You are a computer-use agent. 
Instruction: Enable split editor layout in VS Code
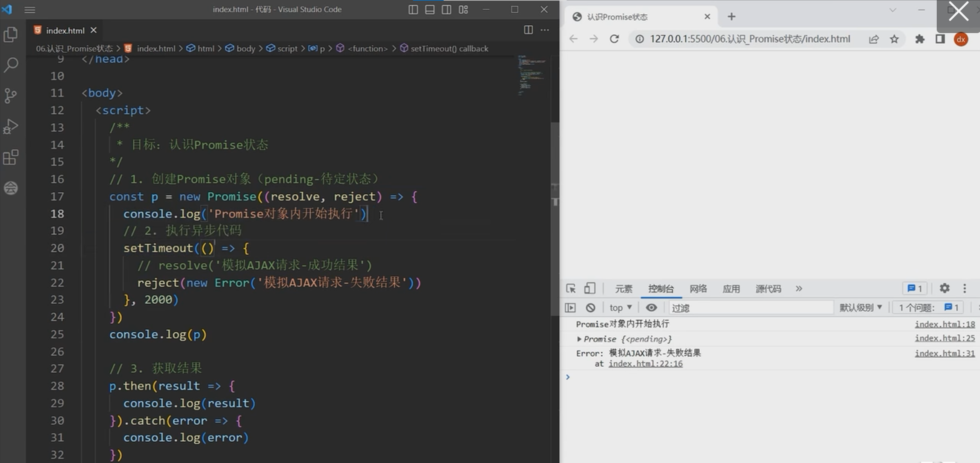tap(529, 30)
